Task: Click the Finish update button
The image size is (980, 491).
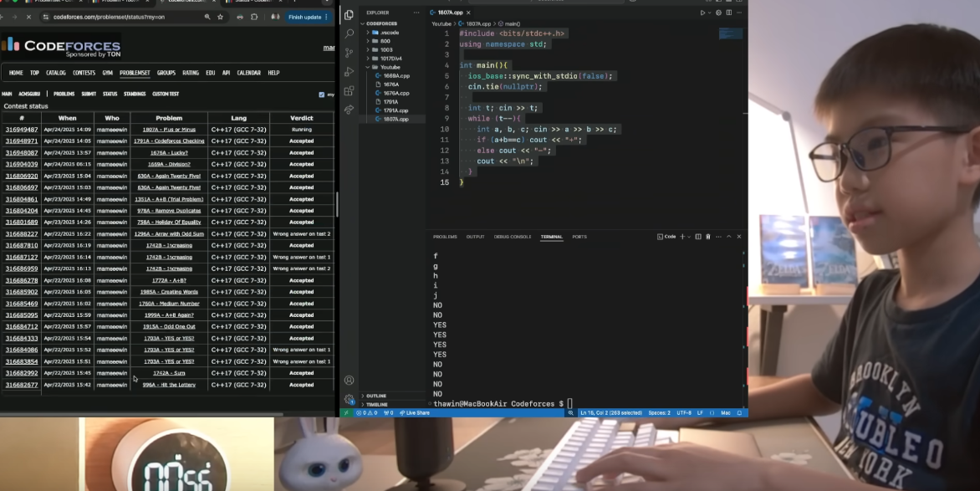Action: point(308,17)
